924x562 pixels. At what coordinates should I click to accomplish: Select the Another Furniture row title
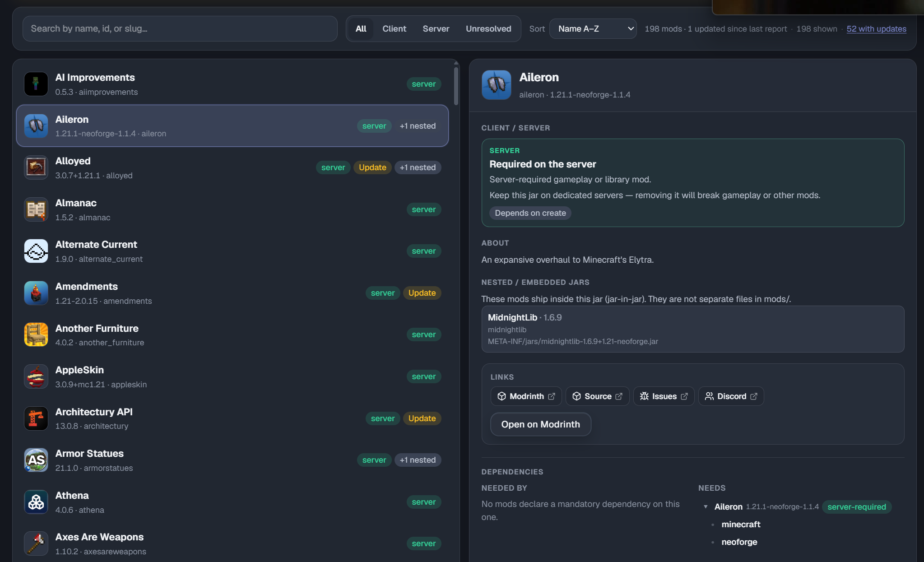click(97, 329)
